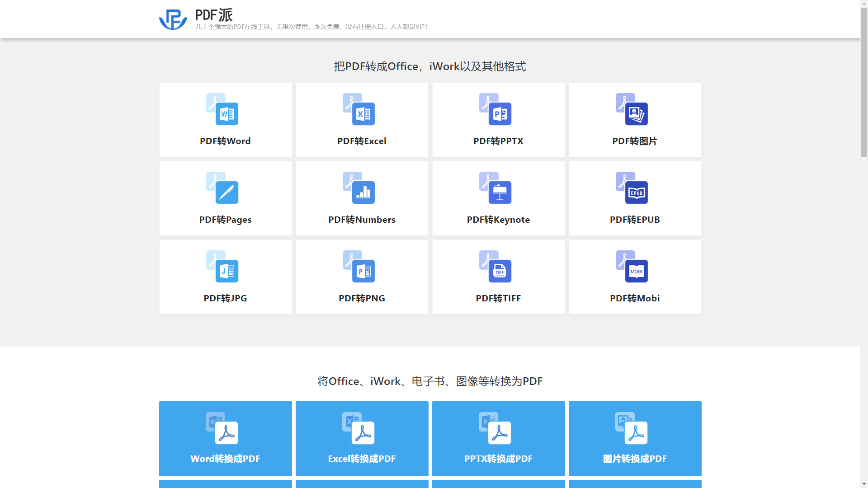Open the PDF转PPTX converter
Image resolution: width=868 pixels, height=488 pixels.
[498, 120]
